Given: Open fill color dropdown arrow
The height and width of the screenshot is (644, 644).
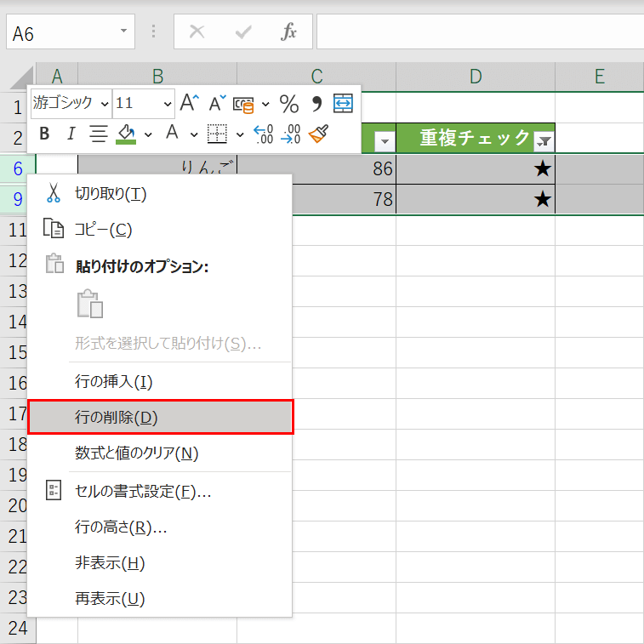Looking at the screenshot, I should (148, 134).
